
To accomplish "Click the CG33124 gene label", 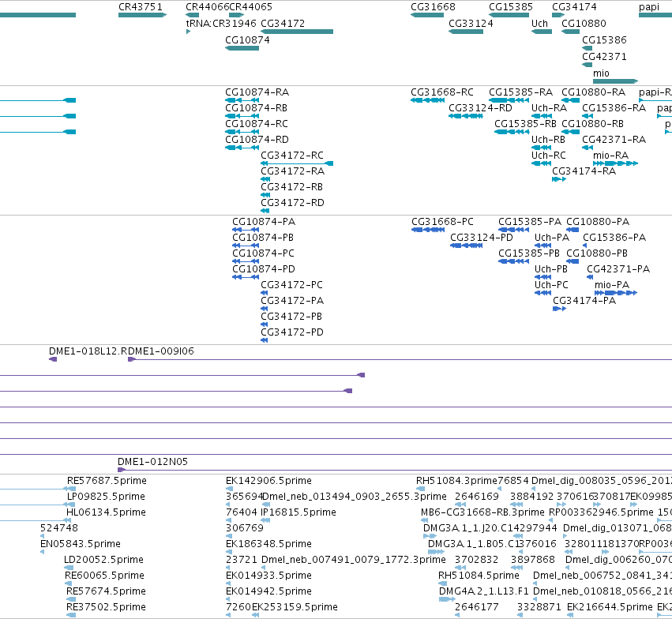I will click(x=471, y=24).
